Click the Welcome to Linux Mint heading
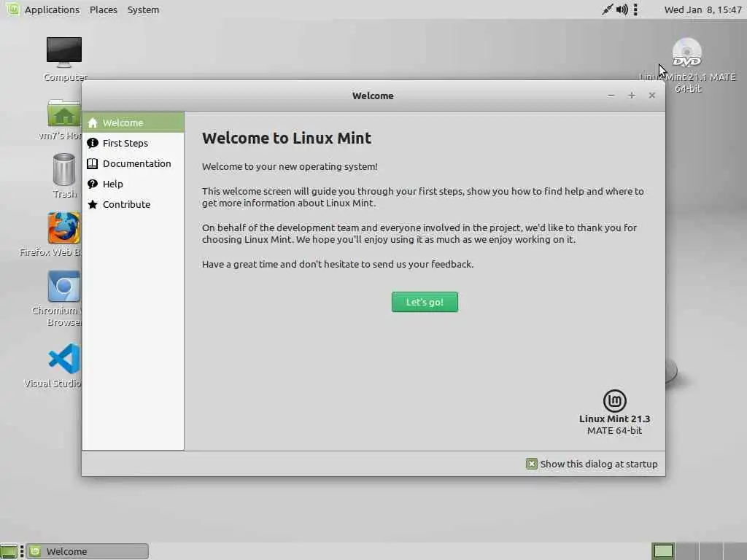This screenshot has height=560, width=747. coord(286,138)
